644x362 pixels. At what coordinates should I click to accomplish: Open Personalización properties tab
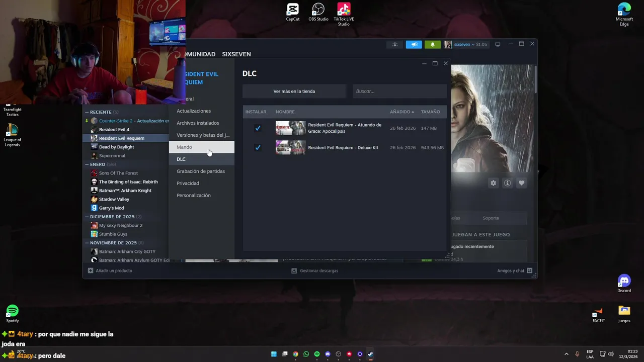click(202, 195)
